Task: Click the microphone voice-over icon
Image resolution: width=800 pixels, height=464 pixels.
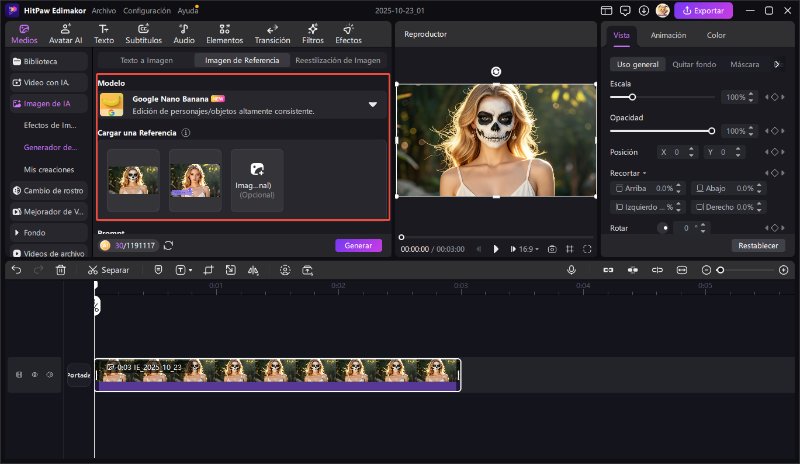Action: 571,270
